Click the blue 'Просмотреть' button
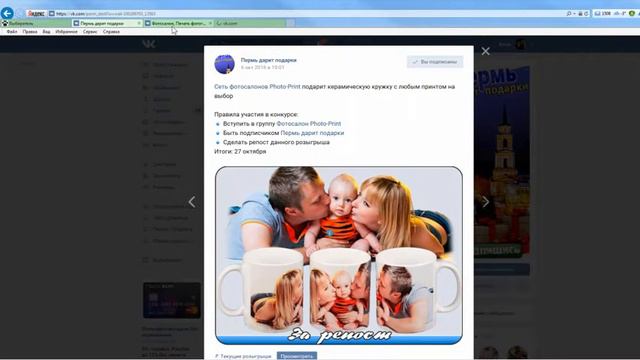Viewport: 640px width, 360px height. click(297, 356)
